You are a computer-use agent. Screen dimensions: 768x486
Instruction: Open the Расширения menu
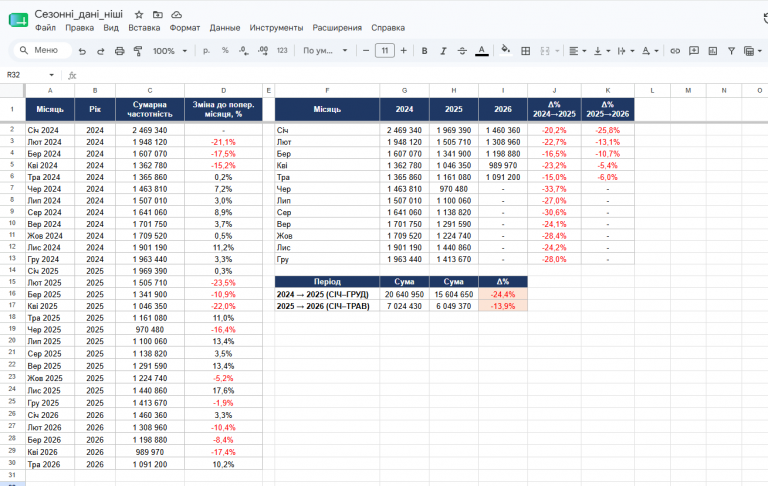337,28
